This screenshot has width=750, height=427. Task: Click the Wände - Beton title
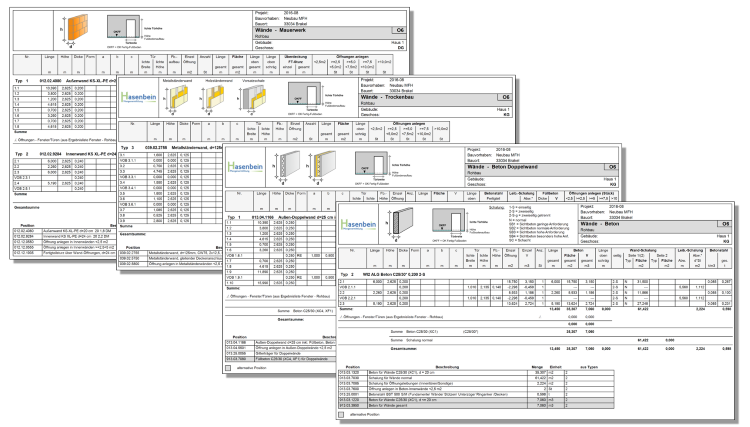(599, 223)
